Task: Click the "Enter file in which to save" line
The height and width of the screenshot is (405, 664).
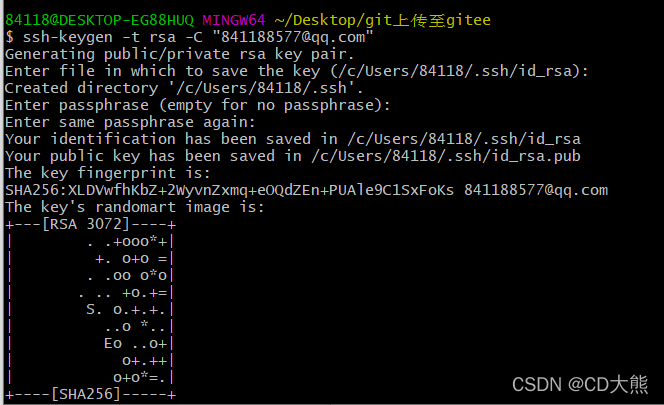Action: (297, 70)
